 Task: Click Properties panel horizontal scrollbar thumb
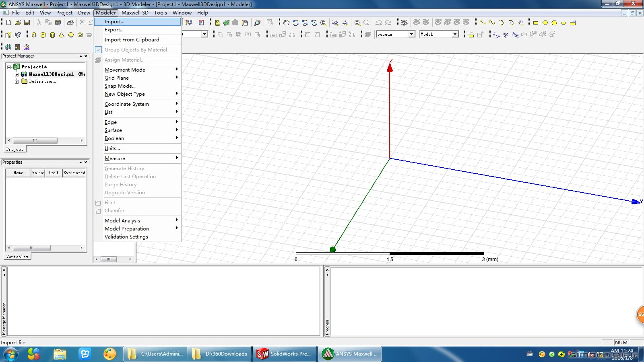coord(32,248)
